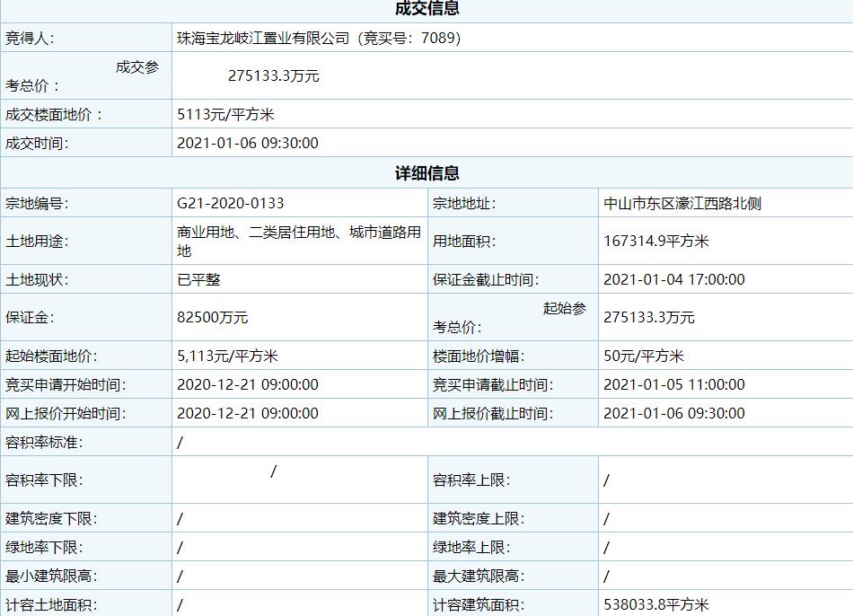Click the 竞买申请开始时间 label
The width and height of the screenshot is (853, 616).
66,384
